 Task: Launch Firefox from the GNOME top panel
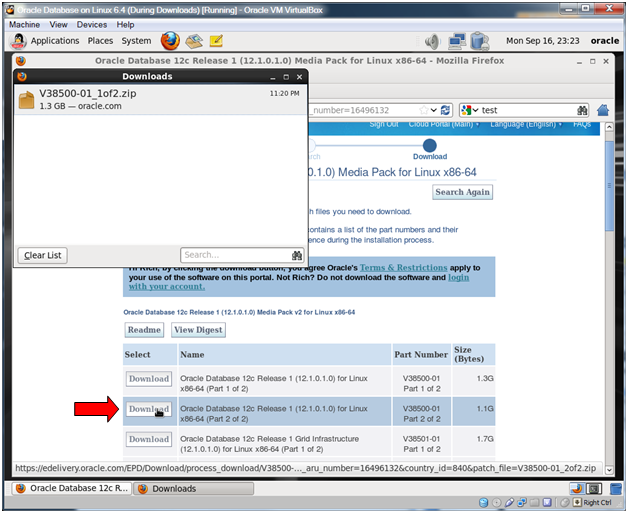point(170,41)
